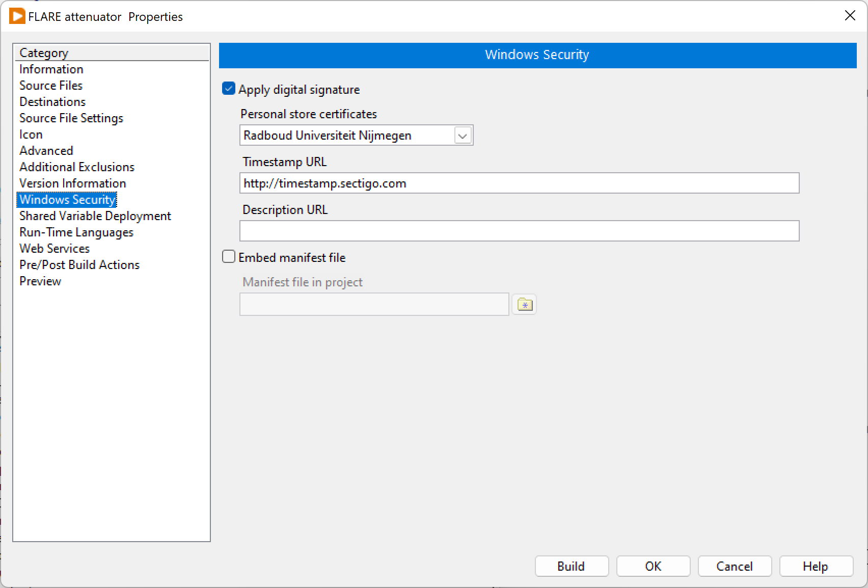Screen dimensions: 868x588
Task: Go to Destinations category
Action: [x=52, y=102]
